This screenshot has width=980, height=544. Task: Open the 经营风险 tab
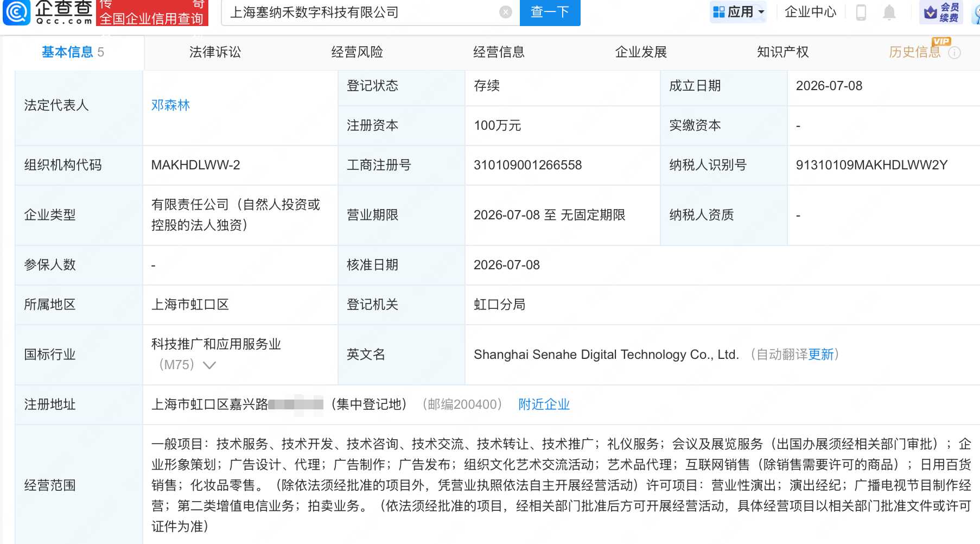click(357, 52)
